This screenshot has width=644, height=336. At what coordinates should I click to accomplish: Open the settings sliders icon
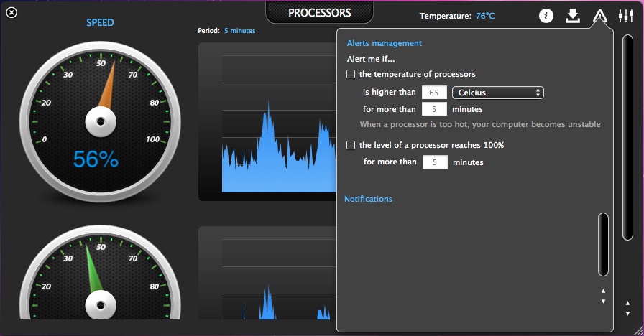(626, 16)
